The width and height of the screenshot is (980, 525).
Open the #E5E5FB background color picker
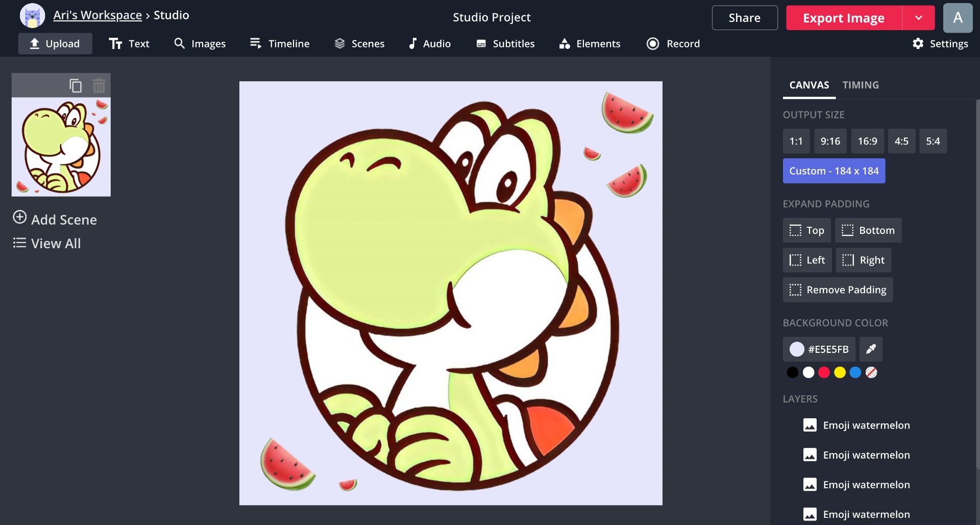tap(819, 349)
